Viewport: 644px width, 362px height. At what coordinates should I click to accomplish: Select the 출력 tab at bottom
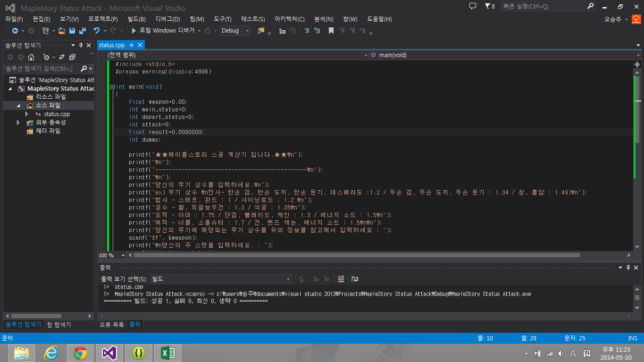coord(134,325)
